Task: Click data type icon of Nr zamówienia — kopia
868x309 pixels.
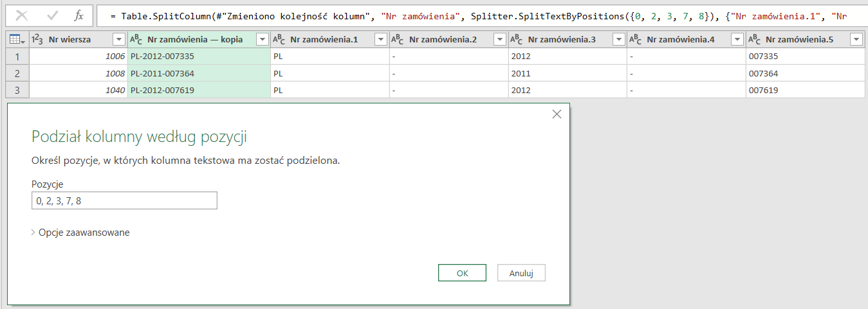Action: pyautogui.click(x=136, y=40)
